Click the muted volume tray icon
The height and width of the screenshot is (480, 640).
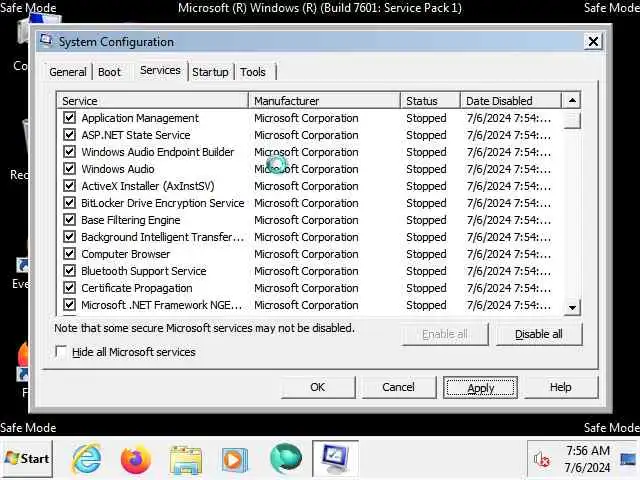(541, 460)
